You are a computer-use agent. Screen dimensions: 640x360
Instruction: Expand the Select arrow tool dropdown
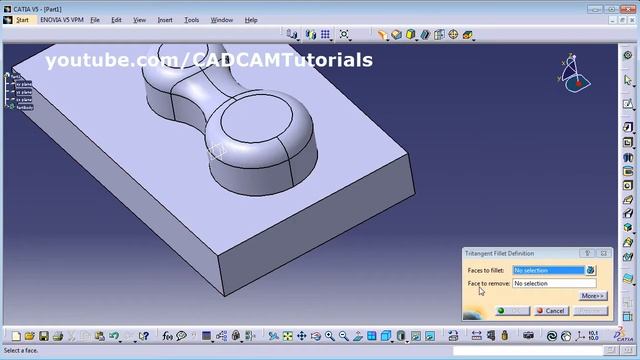633,85
